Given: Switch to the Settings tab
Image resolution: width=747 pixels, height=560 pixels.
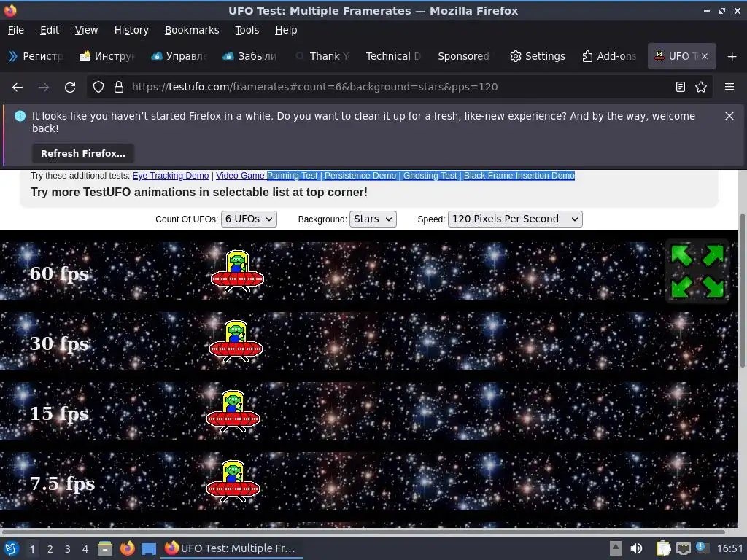Looking at the screenshot, I should pyautogui.click(x=538, y=56).
